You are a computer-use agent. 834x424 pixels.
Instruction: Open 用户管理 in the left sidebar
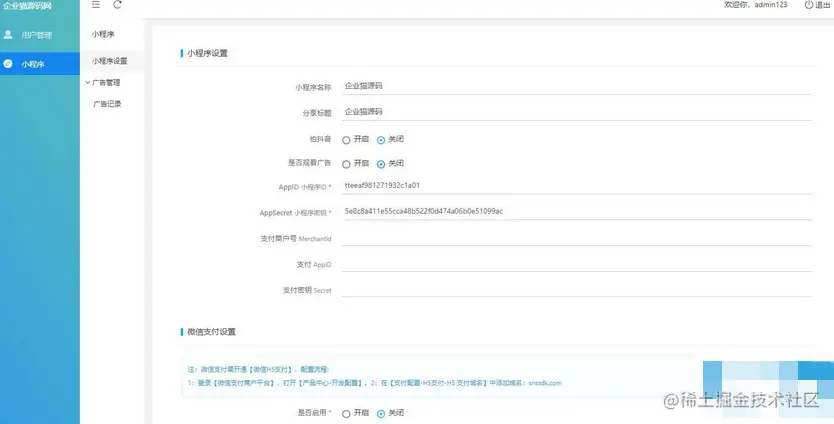coord(40,35)
